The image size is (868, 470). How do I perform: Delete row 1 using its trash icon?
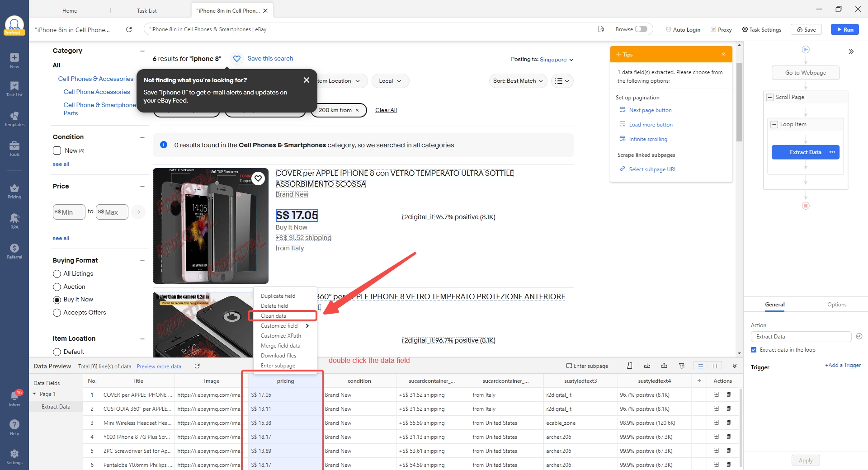(x=728, y=395)
